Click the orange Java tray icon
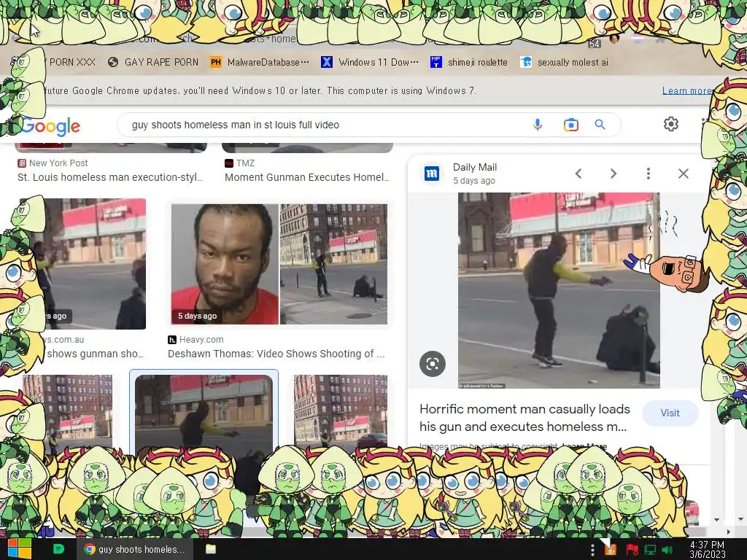This screenshot has width=747, height=560. (x=610, y=550)
